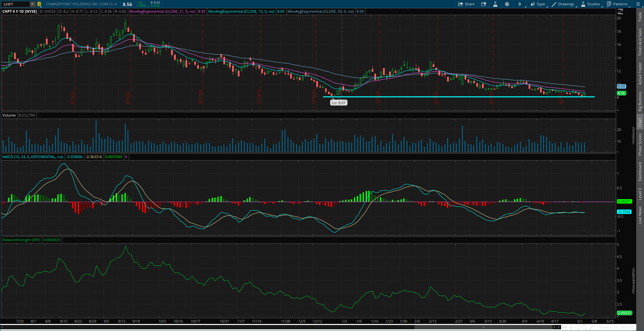The image size is (644, 331).
Task: Click the CHARGEPOINT HOLDINGS INC COM CL A title
Action: pos(82,4)
